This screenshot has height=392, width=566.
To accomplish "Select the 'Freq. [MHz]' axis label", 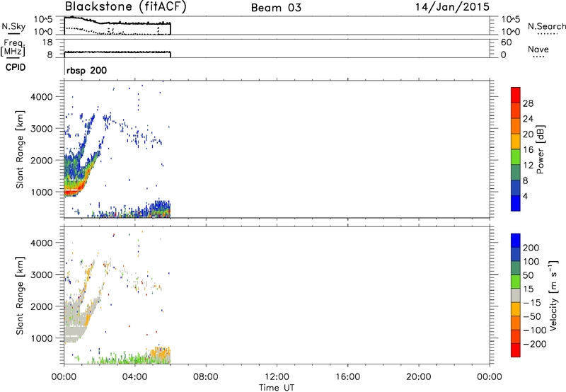I will pos(13,47).
